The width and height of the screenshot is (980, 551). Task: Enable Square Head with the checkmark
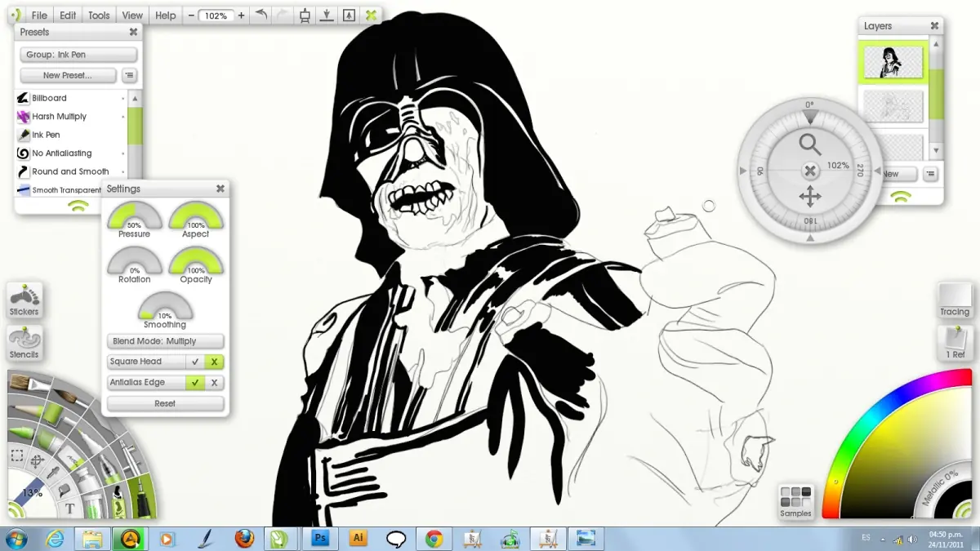pos(195,362)
